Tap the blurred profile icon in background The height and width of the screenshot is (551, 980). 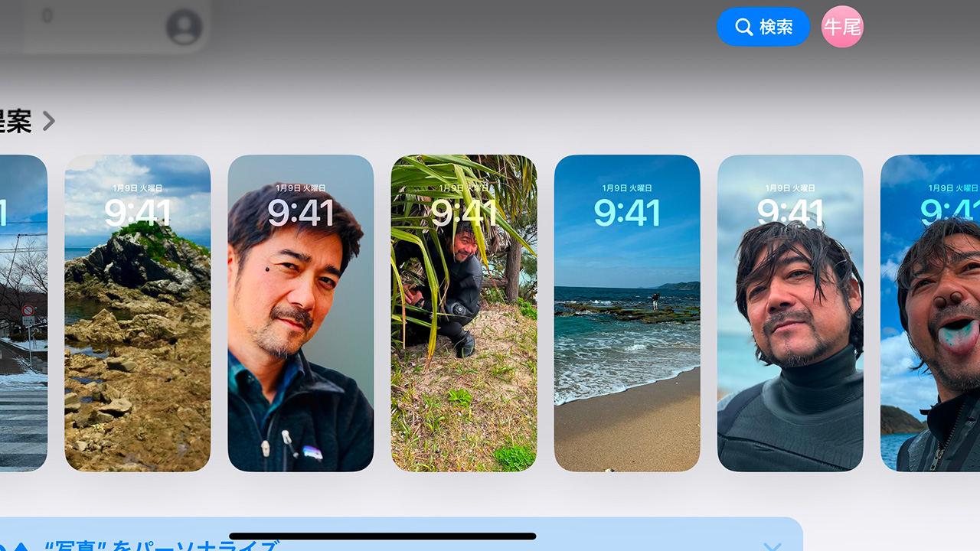[x=184, y=28]
